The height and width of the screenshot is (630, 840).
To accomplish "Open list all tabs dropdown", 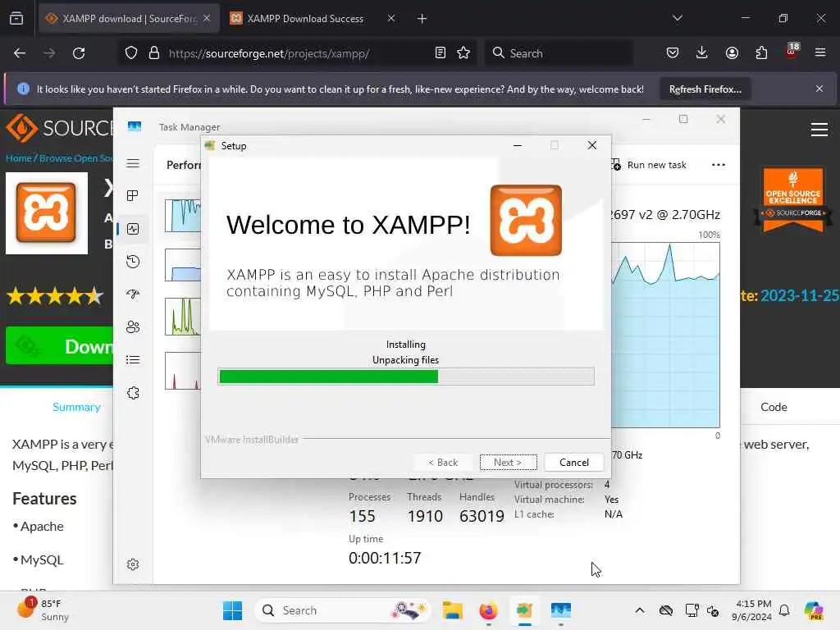I will [678, 18].
